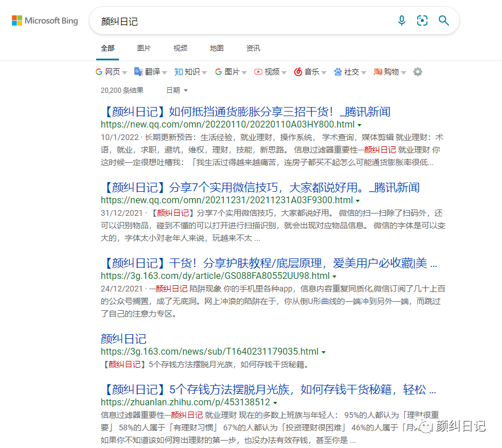Click the new.qq.com 20220110 URL
Image resolution: width=502 pixels, height=448 pixels.
pyautogui.click(x=228, y=124)
